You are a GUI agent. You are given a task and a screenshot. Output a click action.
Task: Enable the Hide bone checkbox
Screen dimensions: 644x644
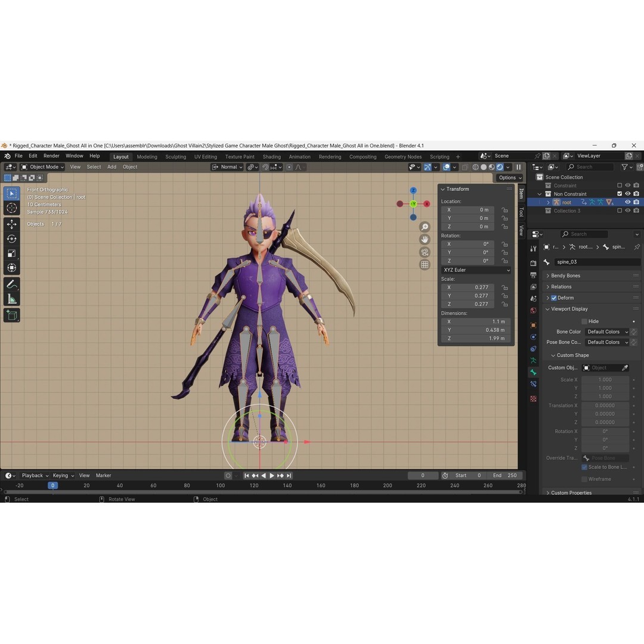point(584,321)
